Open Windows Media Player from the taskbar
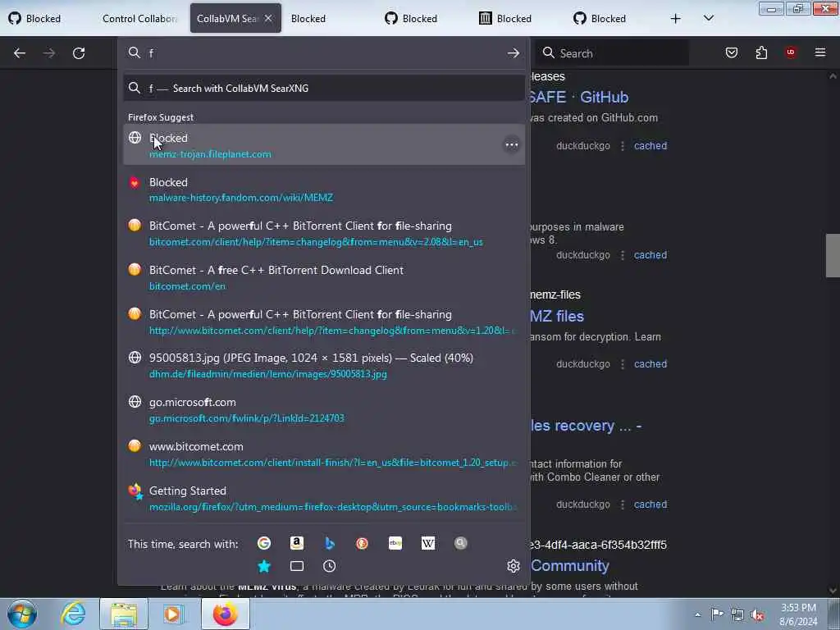The height and width of the screenshot is (630, 840). pos(172,614)
